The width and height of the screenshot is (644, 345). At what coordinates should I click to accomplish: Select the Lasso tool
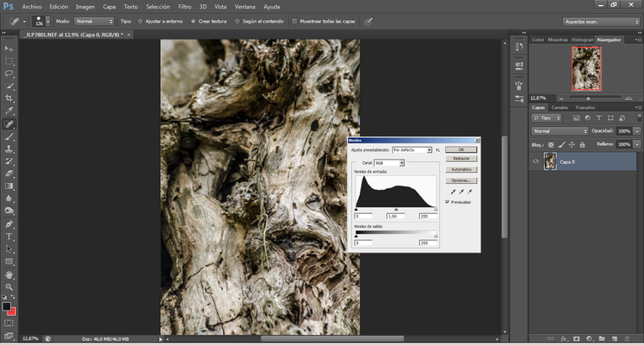click(9, 74)
